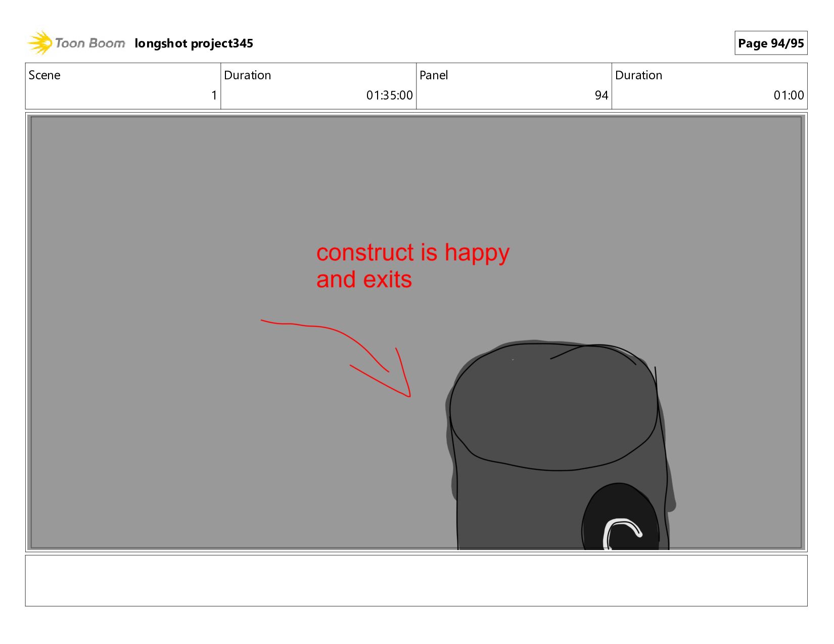The height and width of the screenshot is (644, 834).
Task: Select the scene number value '1'
Action: 214,95
